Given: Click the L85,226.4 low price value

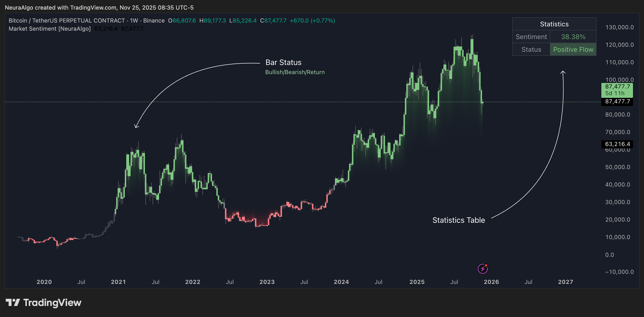Looking at the screenshot, I should [243, 21].
